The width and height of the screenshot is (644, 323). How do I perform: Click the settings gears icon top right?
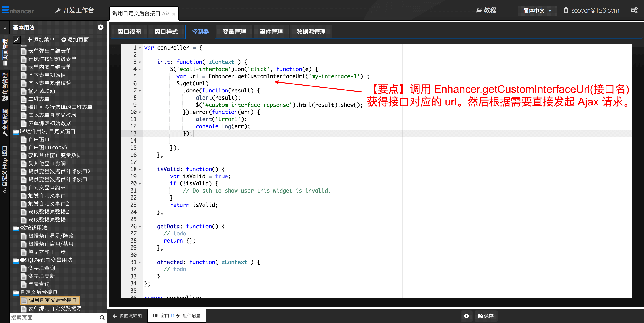(634, 10)
